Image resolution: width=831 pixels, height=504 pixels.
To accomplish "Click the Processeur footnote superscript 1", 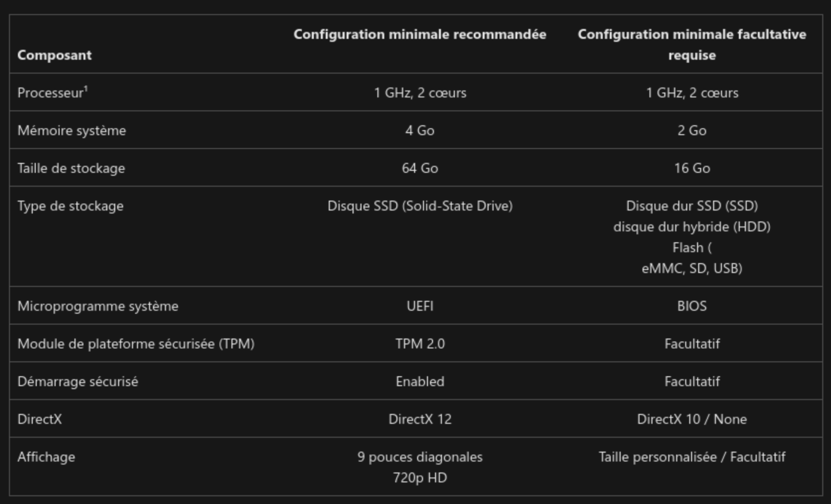I will click(86, 89).
